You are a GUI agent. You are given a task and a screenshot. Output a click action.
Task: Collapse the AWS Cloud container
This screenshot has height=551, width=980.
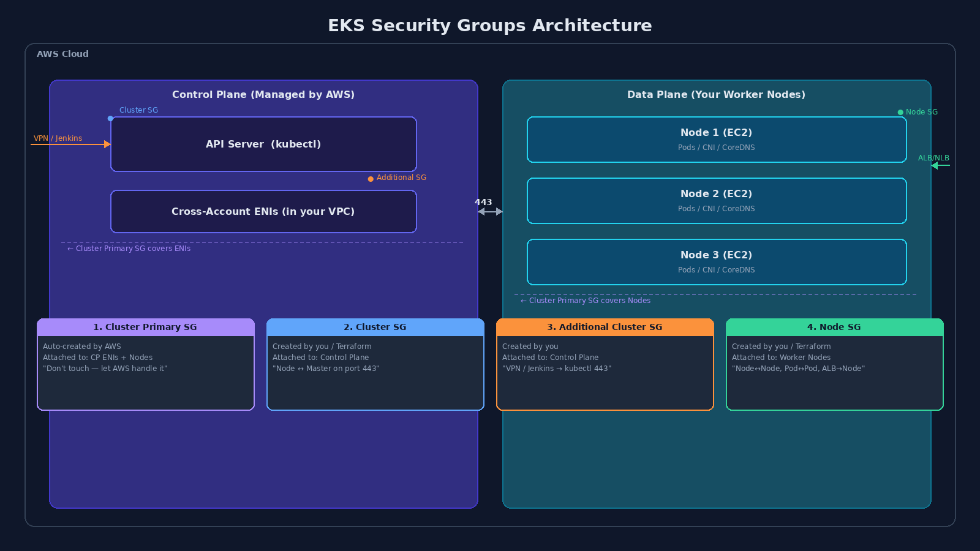[x=62, y=54]
